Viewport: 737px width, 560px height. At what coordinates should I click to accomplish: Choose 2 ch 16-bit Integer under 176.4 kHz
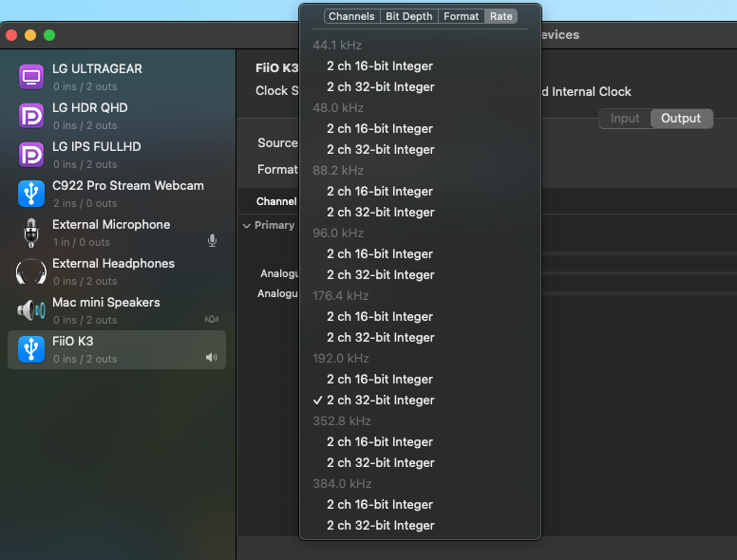click(x=420, y=317)
